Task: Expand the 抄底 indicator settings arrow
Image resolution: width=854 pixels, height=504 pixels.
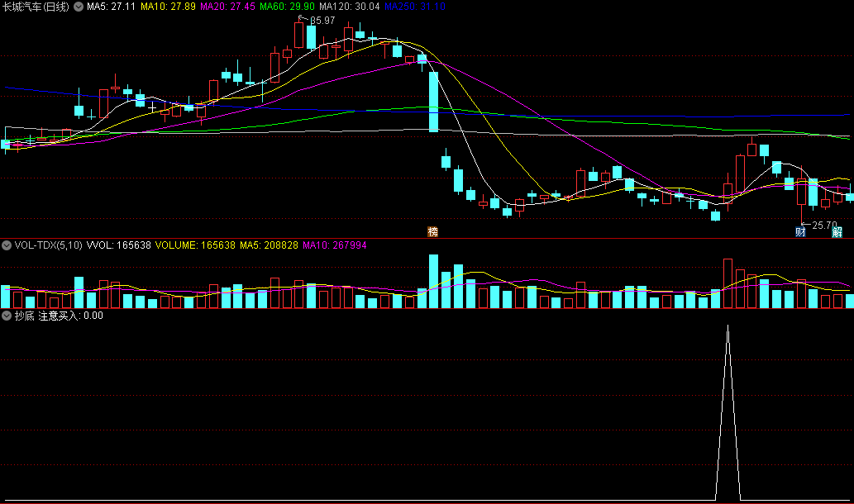Action: (x=7, y=316)
